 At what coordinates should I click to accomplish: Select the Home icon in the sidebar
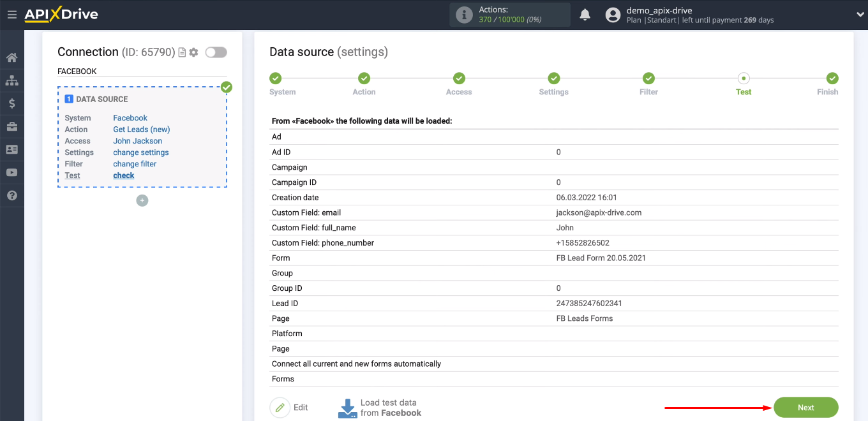click(x=12, y=57)
